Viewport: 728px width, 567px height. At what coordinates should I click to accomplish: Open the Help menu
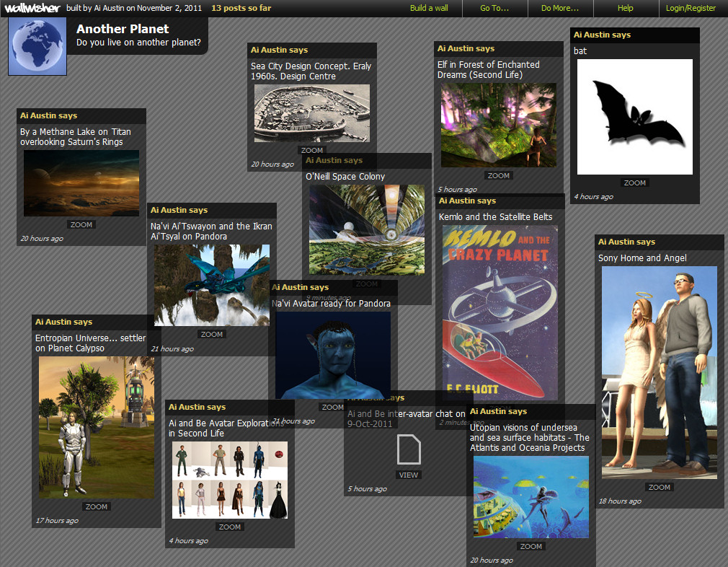point(625,8)
